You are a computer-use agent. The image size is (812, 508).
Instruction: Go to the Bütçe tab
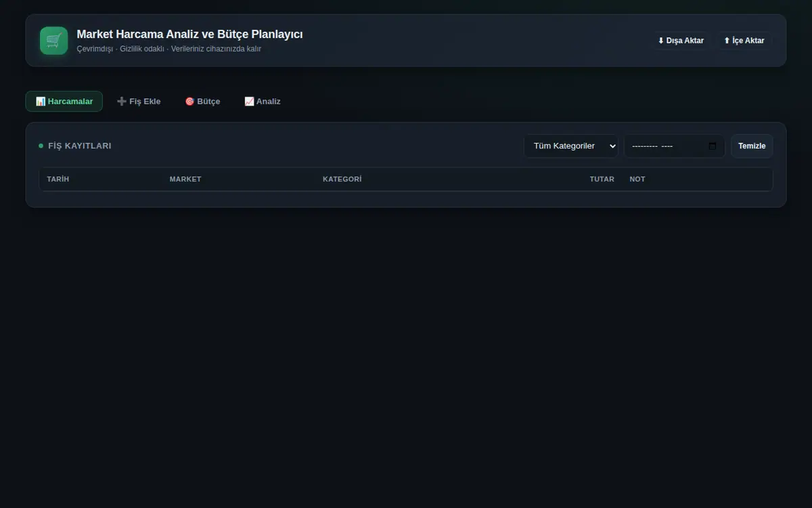pyautogui.click(x=202, y=102)
